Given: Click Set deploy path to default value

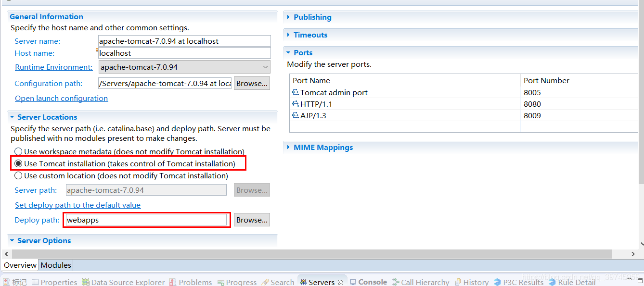Looking at the screenshot, I should [x=77, y=205].
